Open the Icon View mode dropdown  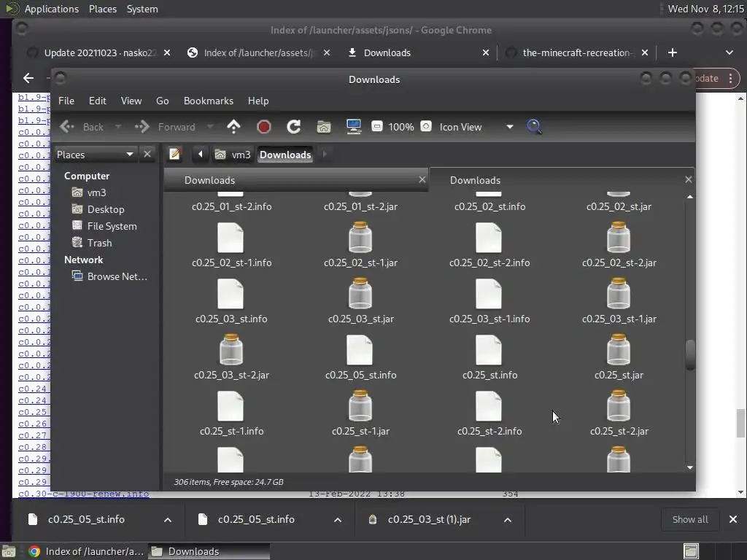509,127
